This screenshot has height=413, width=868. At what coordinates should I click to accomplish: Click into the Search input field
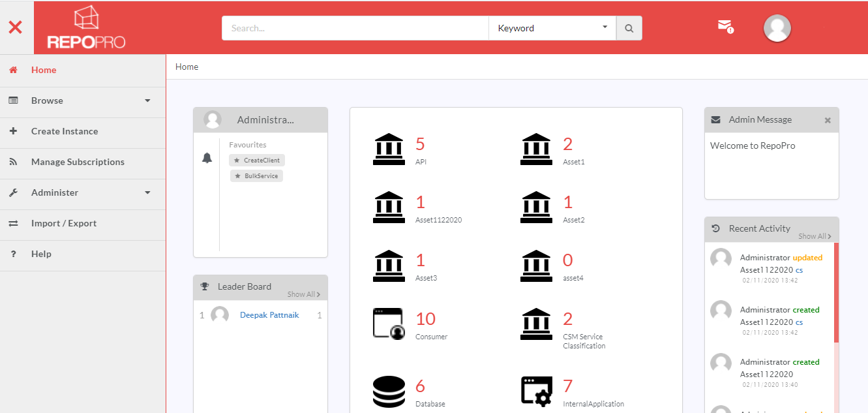point(355,28)
